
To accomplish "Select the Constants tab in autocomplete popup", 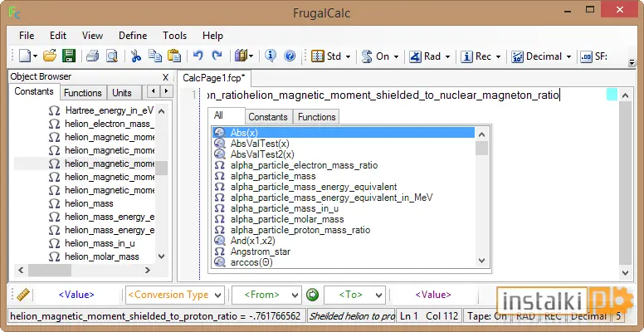I will click(268, 117).
